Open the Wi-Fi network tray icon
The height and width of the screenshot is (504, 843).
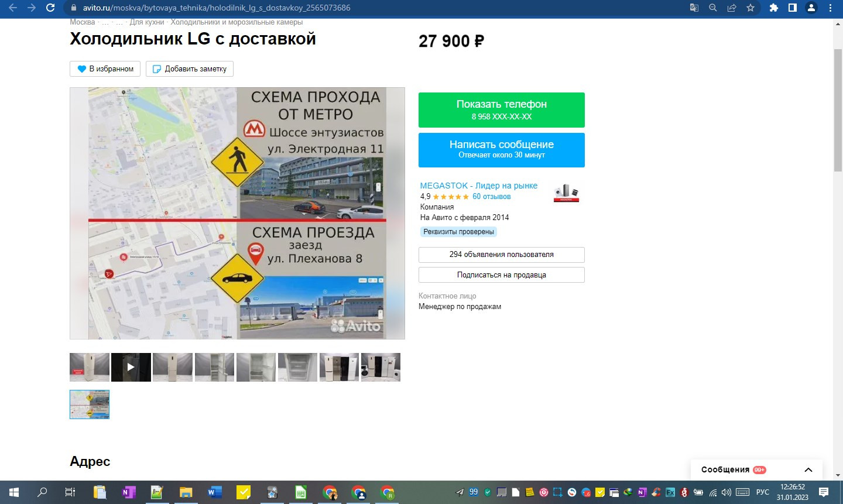[712, 492]
